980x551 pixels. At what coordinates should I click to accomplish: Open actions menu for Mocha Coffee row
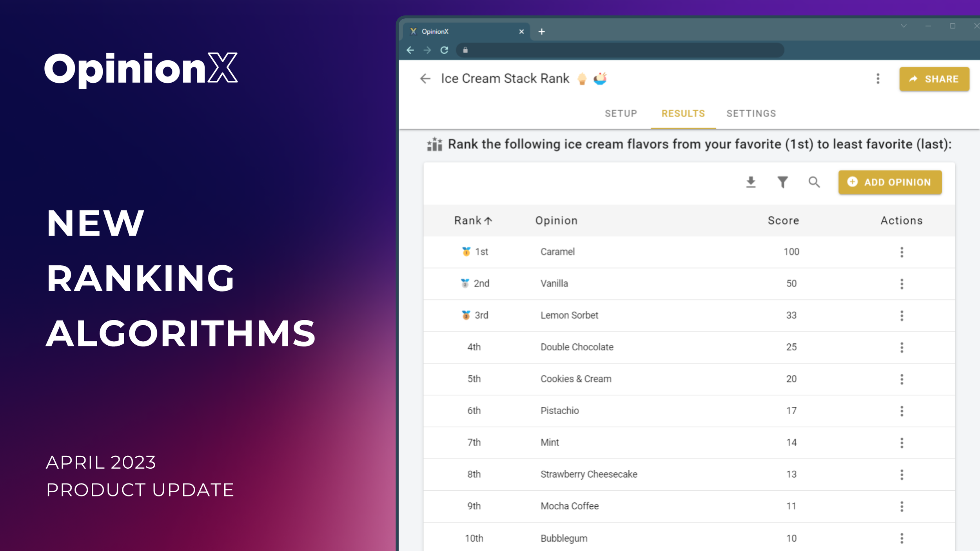902,506
